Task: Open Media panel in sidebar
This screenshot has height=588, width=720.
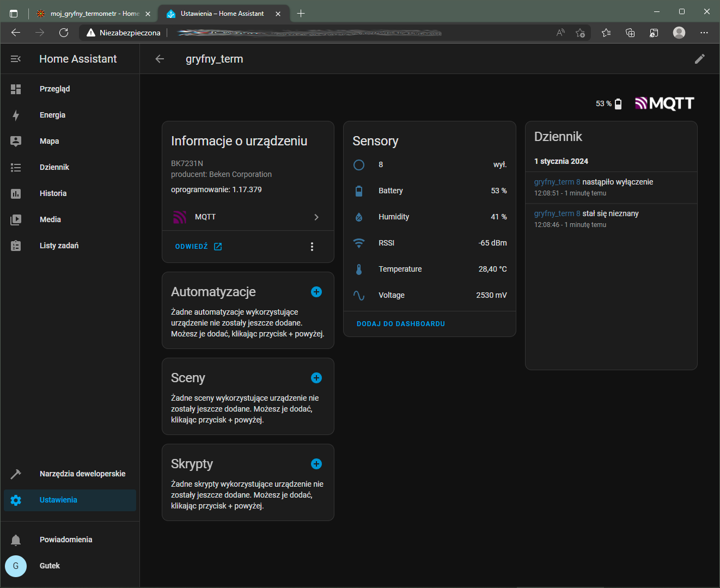Action: click(70, 219)
